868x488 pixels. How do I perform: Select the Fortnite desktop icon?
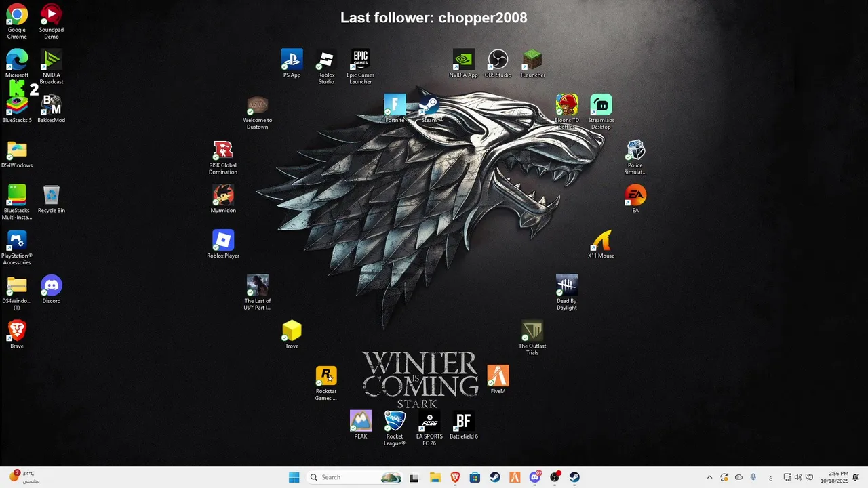(x=395, y=108)
